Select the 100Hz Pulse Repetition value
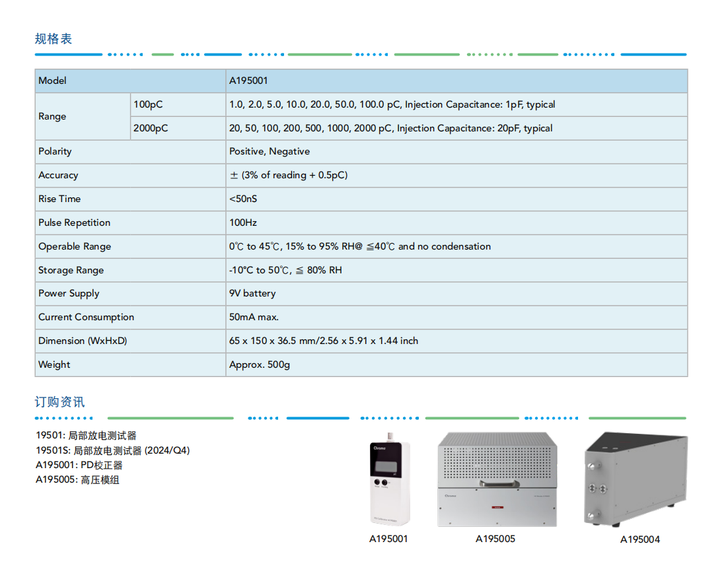728x587 pixels. point(243,223)
